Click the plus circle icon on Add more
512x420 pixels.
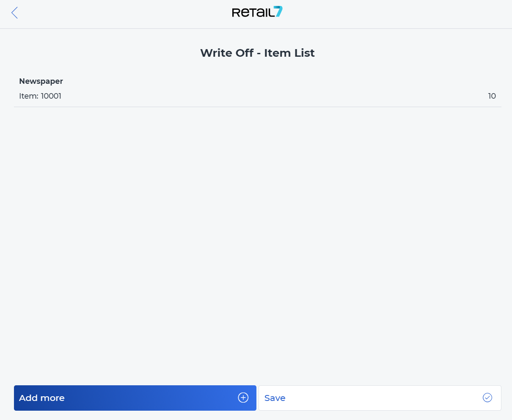click(x=243, y=398)
